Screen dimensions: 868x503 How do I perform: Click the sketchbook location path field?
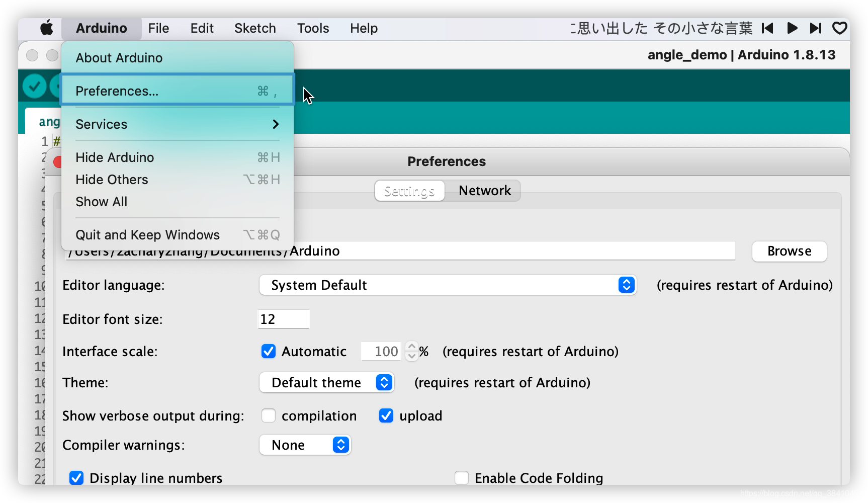tap(400, 251)
